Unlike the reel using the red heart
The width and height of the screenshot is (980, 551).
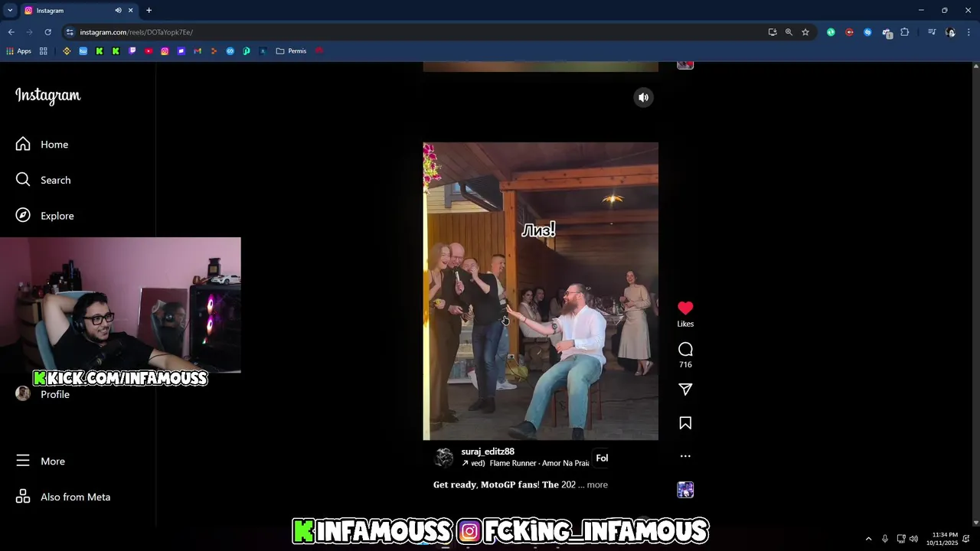[x=685, y=308]
